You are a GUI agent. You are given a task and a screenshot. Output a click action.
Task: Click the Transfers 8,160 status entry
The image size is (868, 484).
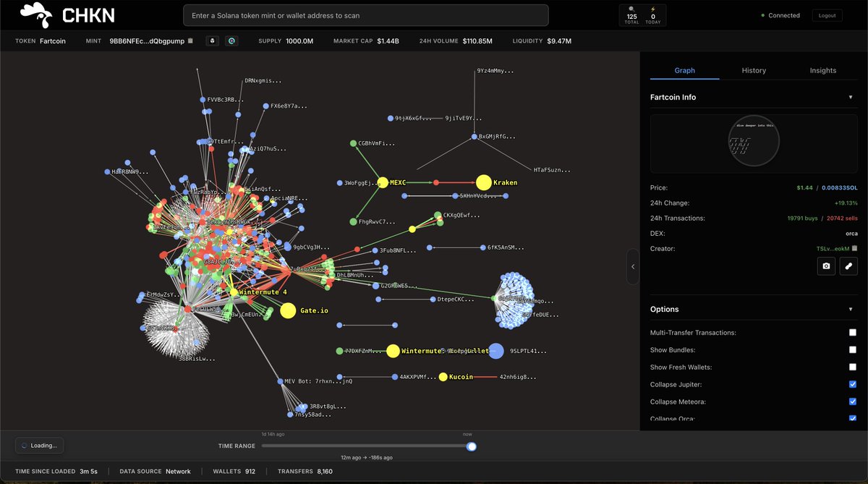coord(304,471)
